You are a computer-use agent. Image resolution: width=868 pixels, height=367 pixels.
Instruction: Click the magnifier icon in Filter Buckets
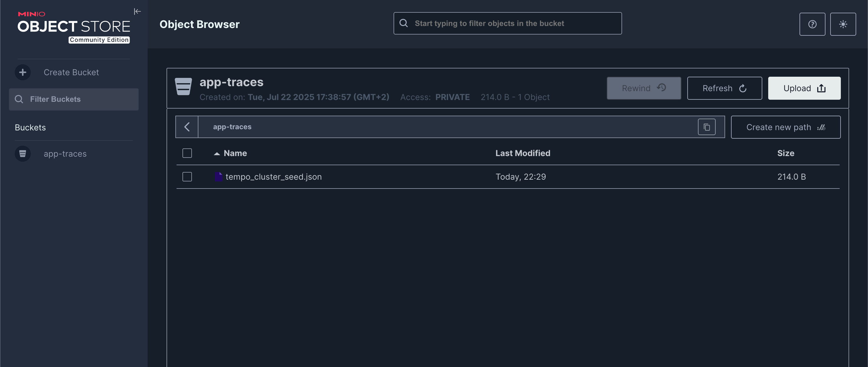(19, 99)
